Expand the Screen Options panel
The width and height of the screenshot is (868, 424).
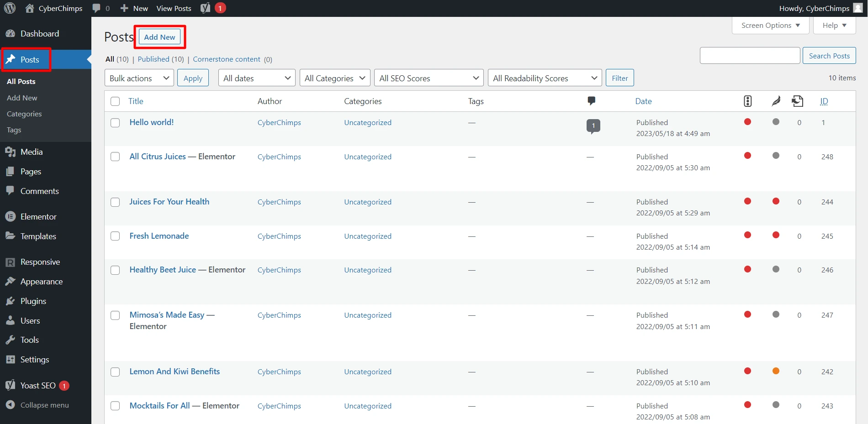[771, 26]
